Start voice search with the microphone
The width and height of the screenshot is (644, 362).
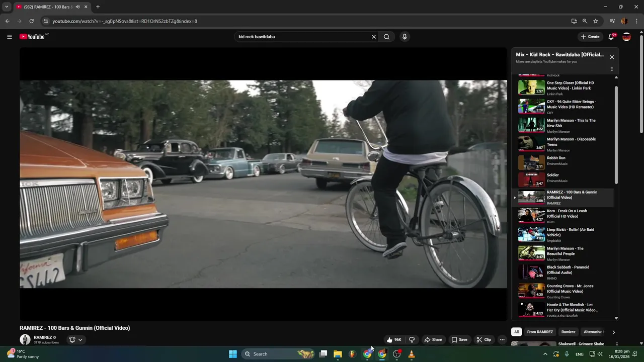405,37
